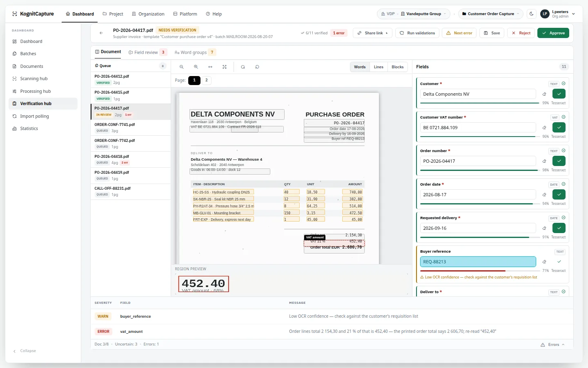Toggle verified check for Order number
Screen dimensions: 588x368
[x=559, y=161]
